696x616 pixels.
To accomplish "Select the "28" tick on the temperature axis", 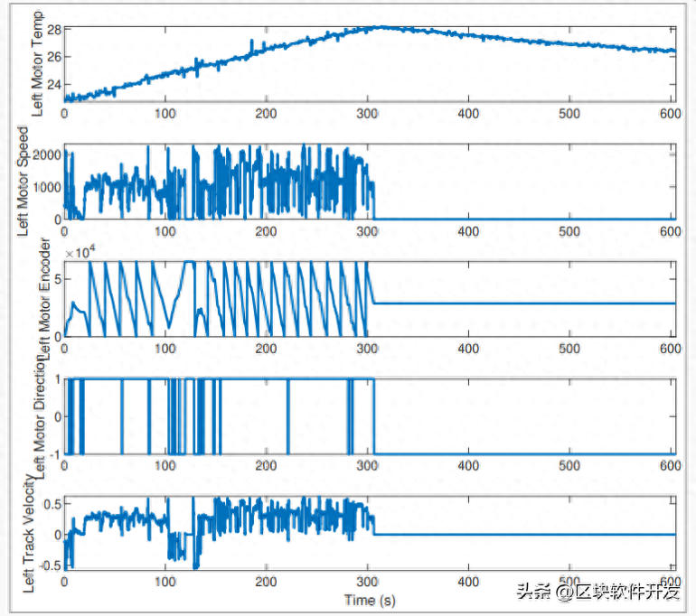I will (53, 30).
